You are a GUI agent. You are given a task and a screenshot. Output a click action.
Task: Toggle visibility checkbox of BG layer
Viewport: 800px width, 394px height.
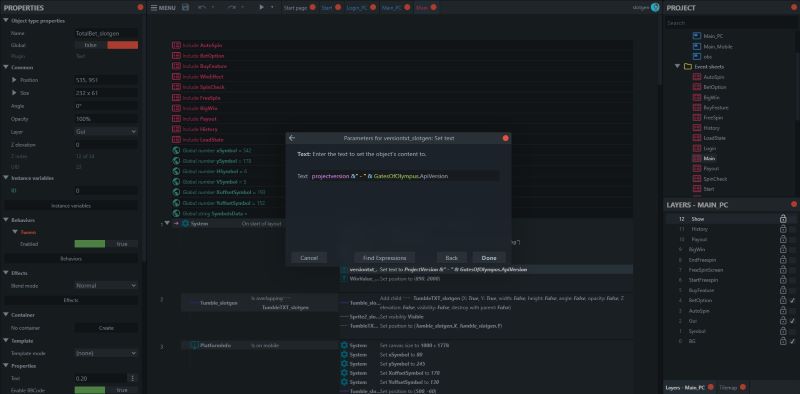(792, 341)
